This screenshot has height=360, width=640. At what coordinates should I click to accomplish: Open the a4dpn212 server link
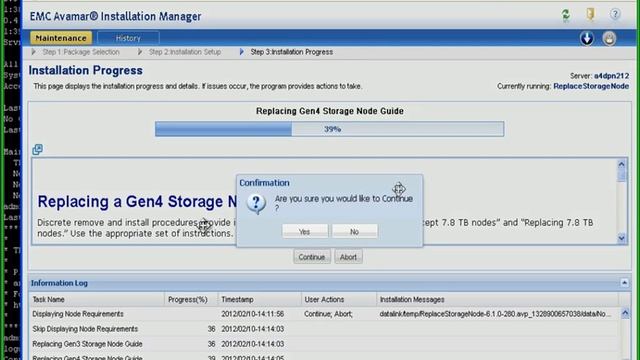(611, 76)
